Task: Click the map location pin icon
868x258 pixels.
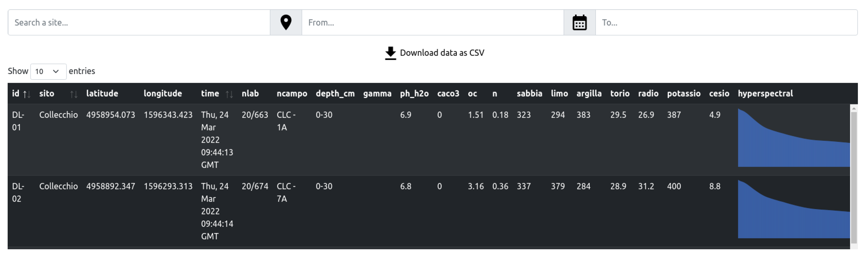Action: tap(286, 23)
